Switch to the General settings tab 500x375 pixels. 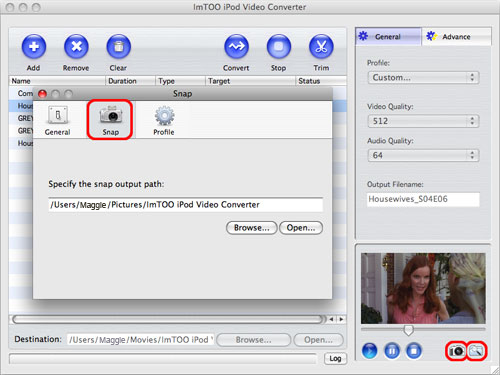(388, 36)
